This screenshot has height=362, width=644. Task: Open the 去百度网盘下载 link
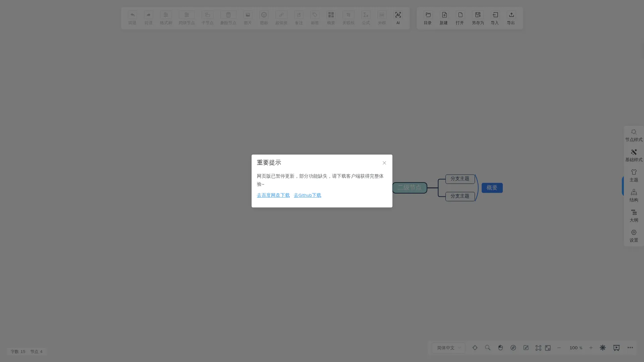[273, 195]
